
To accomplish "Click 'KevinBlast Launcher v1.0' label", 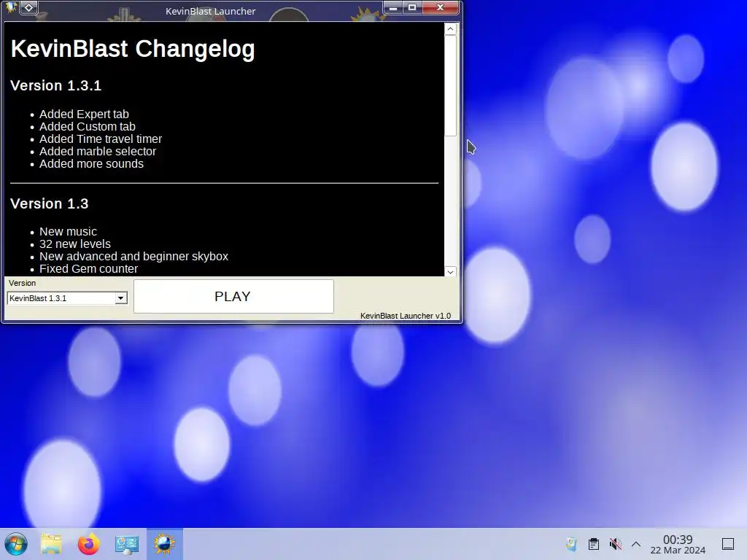I will point(406,316).
